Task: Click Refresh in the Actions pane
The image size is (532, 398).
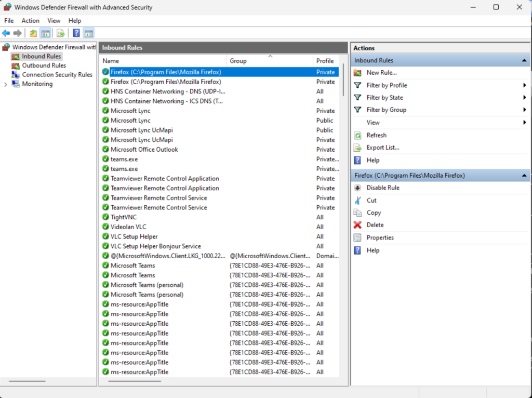Action: 376,135
